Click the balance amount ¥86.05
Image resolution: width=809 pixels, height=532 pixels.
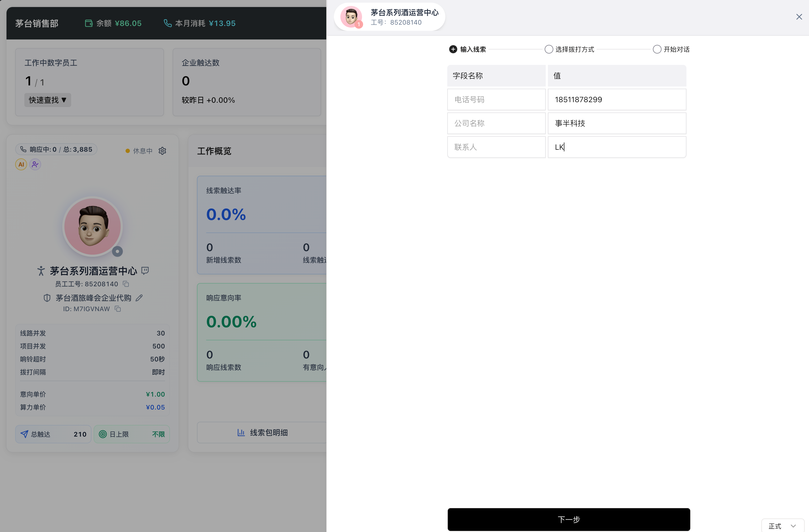pos(128,24)
